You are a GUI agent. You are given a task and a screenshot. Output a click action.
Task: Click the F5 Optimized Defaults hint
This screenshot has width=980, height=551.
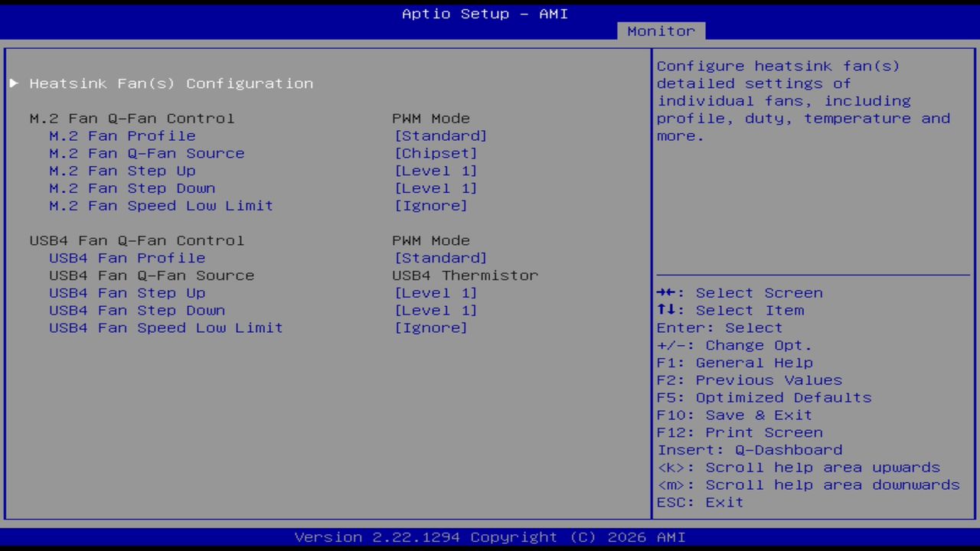[x=763, y=397]
